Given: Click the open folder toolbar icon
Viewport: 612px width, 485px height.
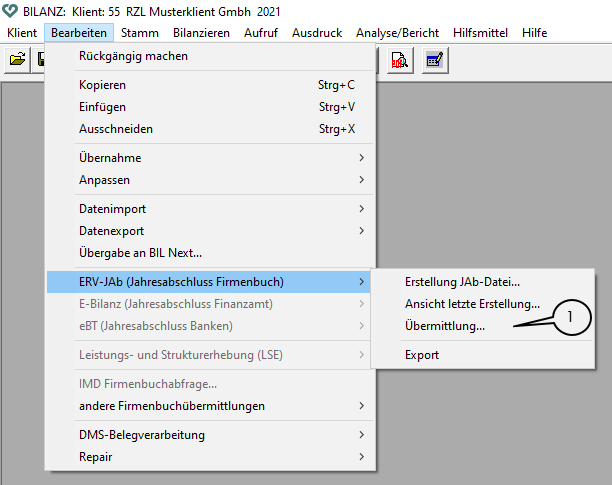Looking at the screenshot, I should (17, 60).
